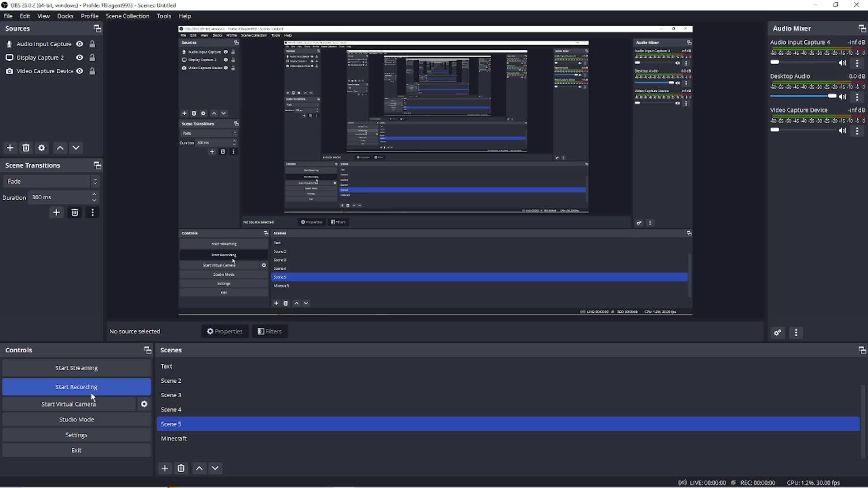Viewport: 868px width, 488px height.
Task: Pop out the Scene Transitions dock
Action: point(97,165)
